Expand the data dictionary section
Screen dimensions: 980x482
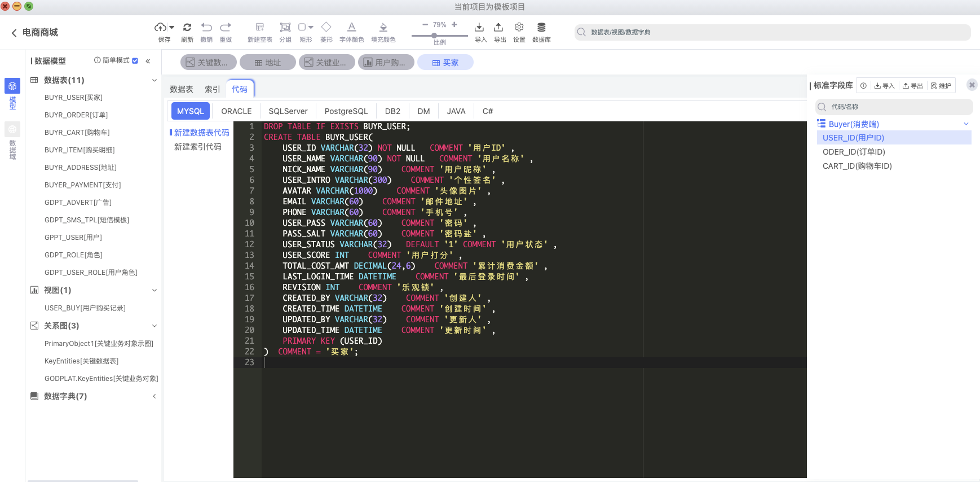154,396
